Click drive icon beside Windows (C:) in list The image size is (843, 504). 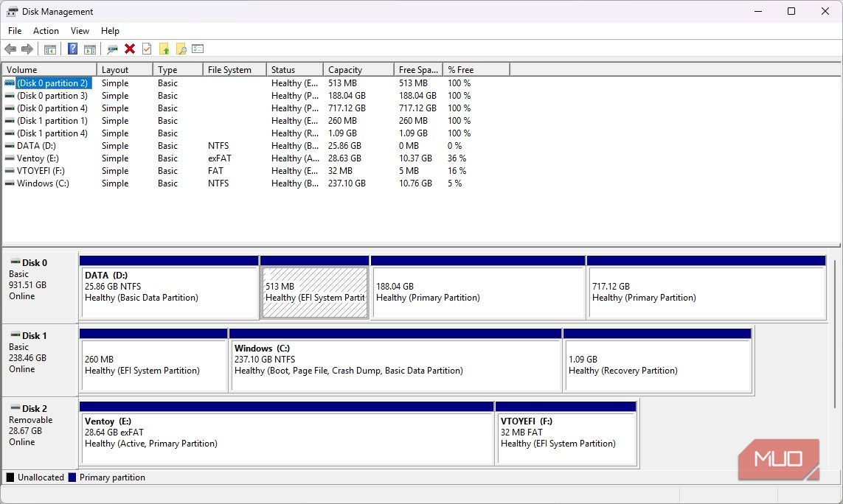coord(10,183)
